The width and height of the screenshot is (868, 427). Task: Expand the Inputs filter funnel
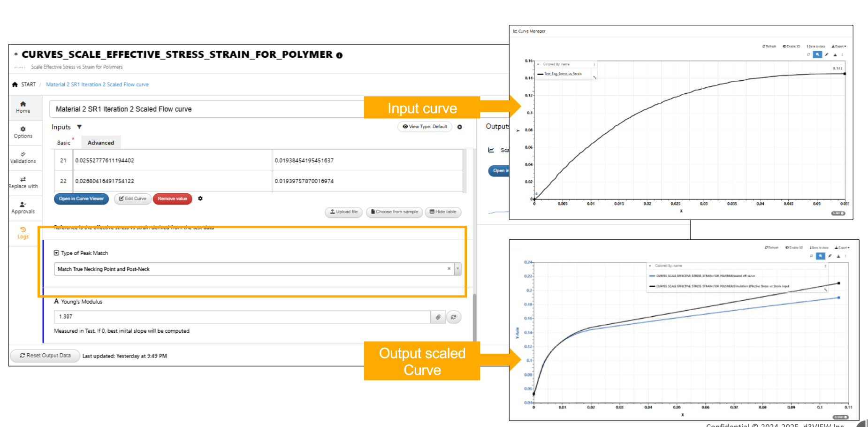click(x=79, y=127)
